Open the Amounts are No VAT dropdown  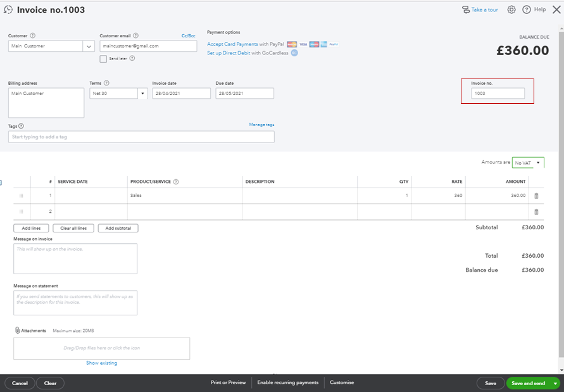528,163
